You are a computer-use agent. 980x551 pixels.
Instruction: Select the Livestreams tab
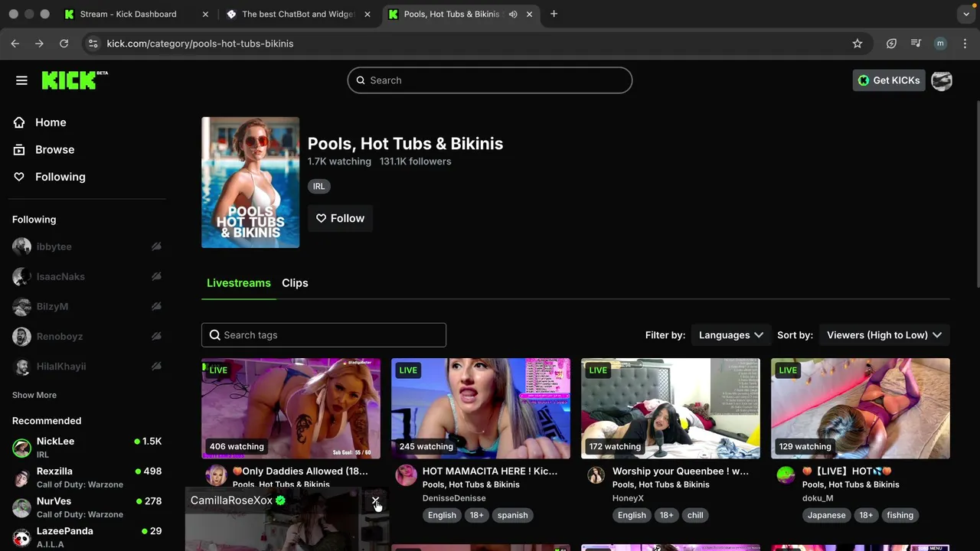[x=239, y=283]
